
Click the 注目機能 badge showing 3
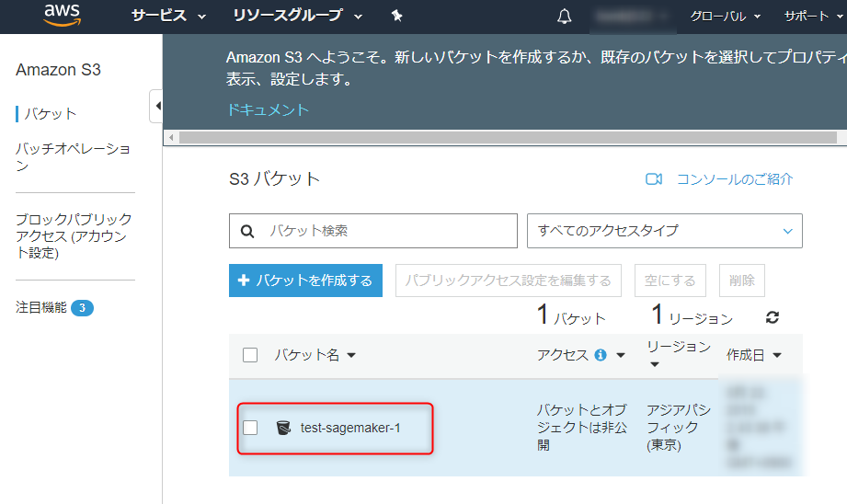(x=82, y=308)
